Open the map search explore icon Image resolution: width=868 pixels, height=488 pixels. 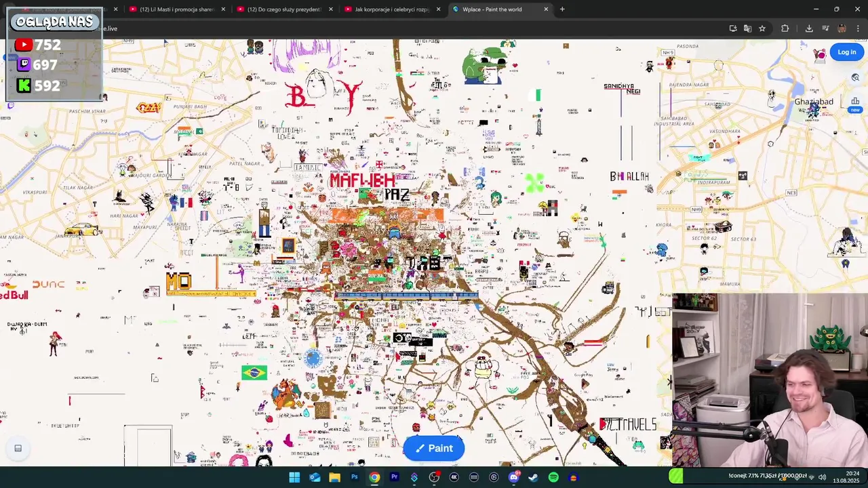[x=855, y=78]
